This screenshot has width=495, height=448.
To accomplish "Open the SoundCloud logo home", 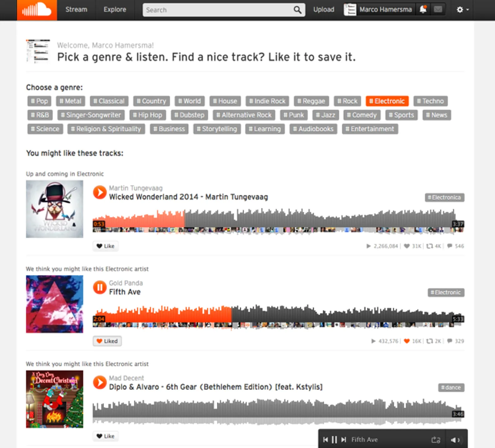I will (x=37, y=10).
